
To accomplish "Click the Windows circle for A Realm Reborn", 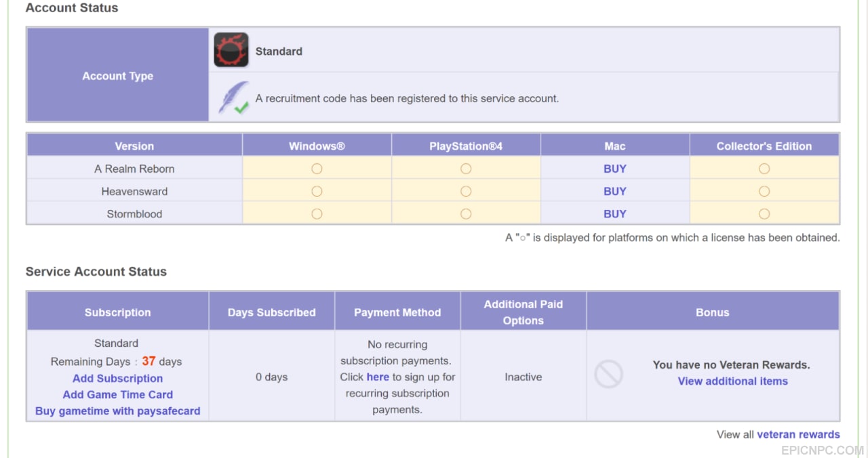I will click(x=317, y=169).
